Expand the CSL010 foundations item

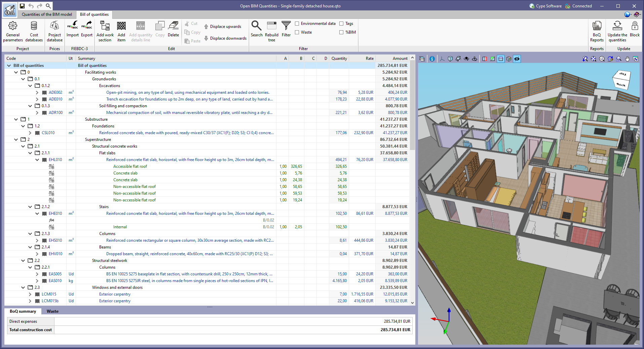30,132
